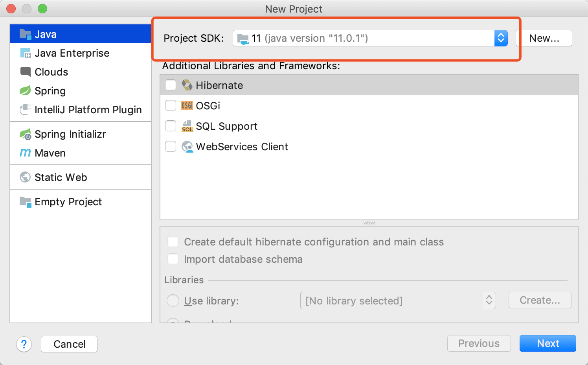Enable the OSGi checkbox
Screen dimensions: 588x365
point(171,105)
